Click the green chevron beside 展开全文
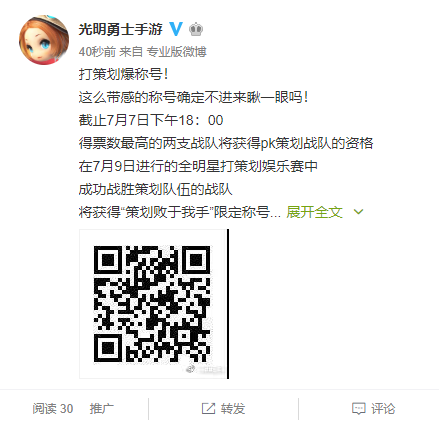Image resolution: width=439 pixels, height=426 pixels. [358, 212]
